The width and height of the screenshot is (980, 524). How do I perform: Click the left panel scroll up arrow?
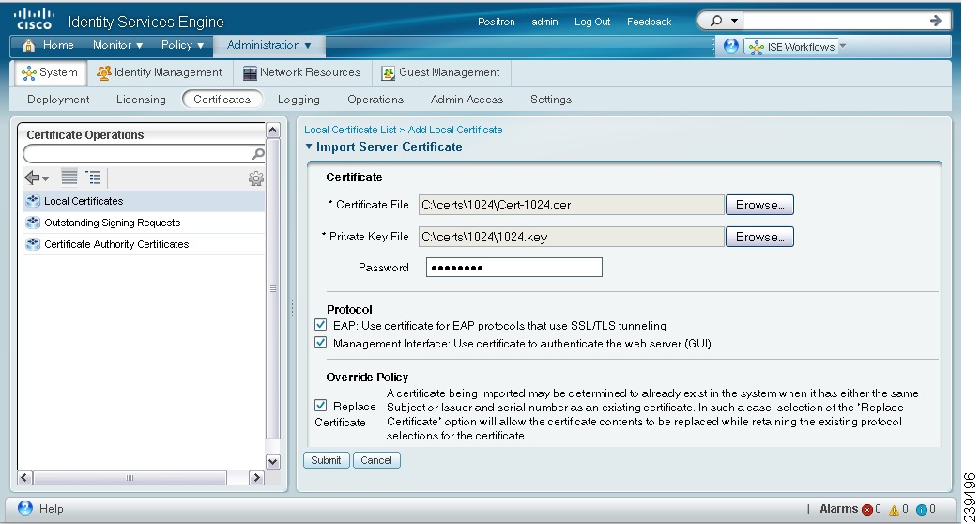273,131
